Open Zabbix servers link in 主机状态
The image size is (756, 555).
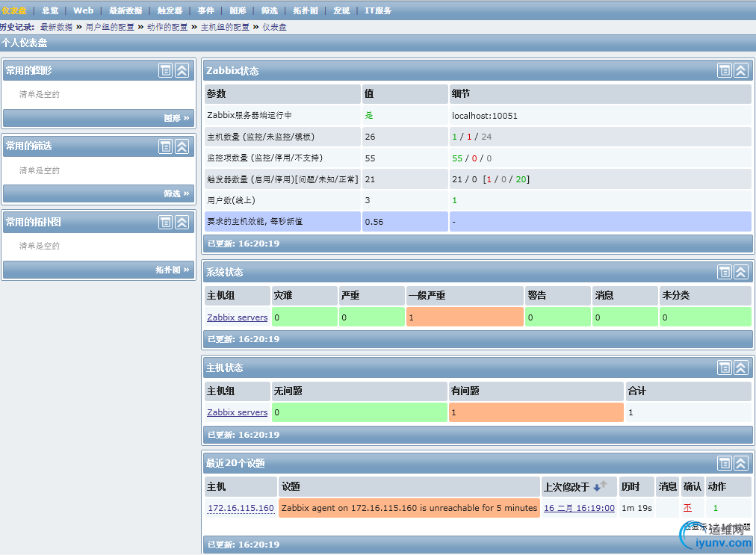238,412
